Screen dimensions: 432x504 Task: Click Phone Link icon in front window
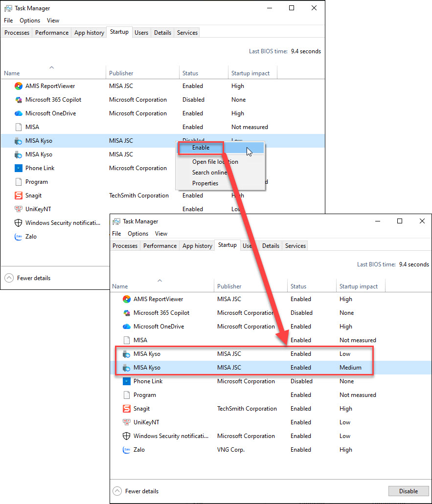(x=126, y=381)
